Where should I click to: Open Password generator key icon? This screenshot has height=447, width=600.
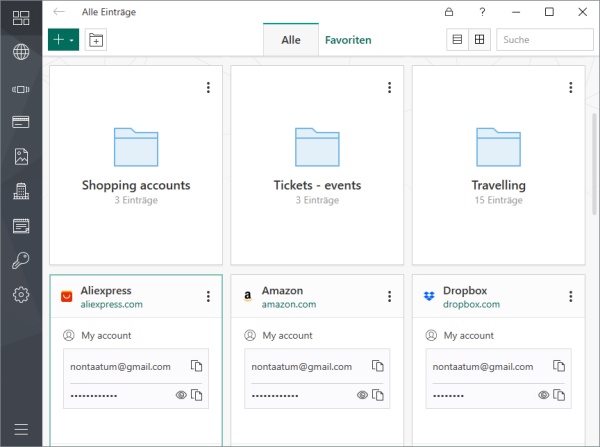coord(21,260)
